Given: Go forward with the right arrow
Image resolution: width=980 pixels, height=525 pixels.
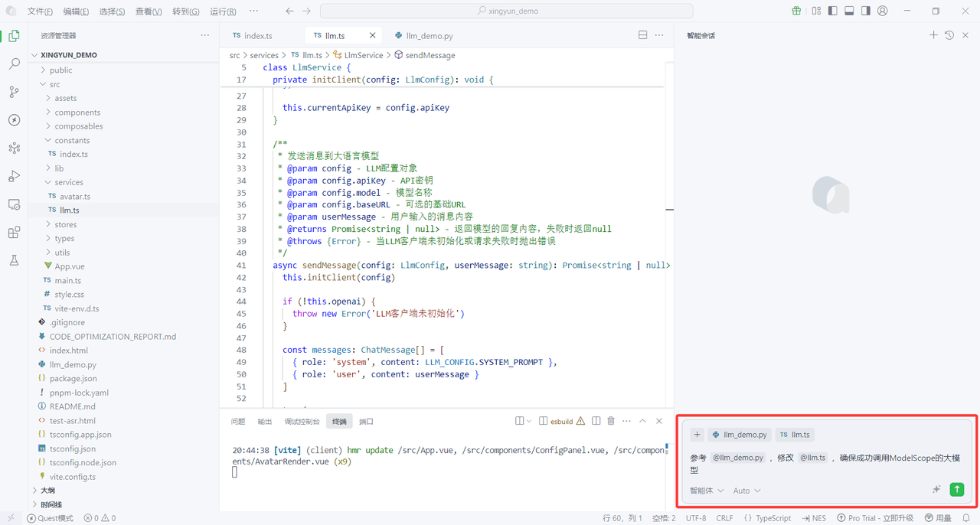Looking at the screenshot, I should tap(306, 11).
